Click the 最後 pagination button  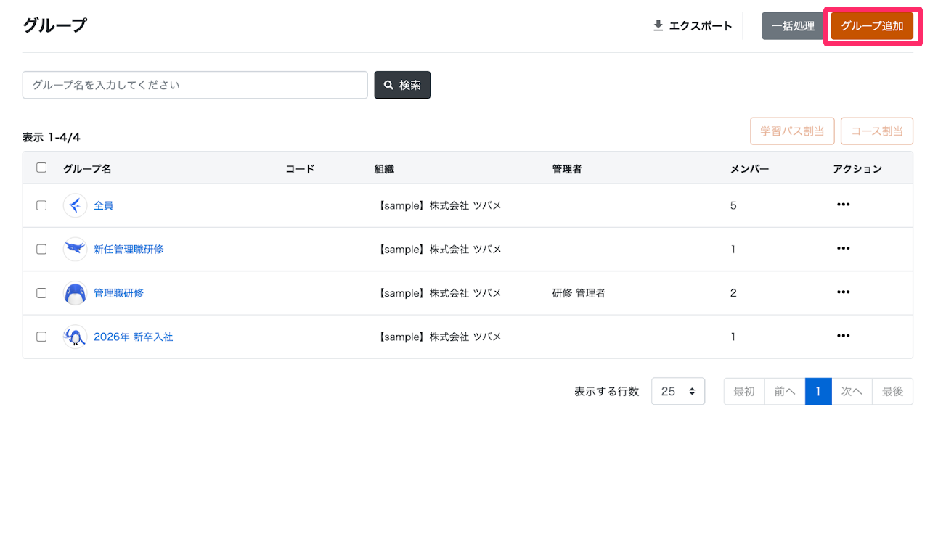click(892, 391)
